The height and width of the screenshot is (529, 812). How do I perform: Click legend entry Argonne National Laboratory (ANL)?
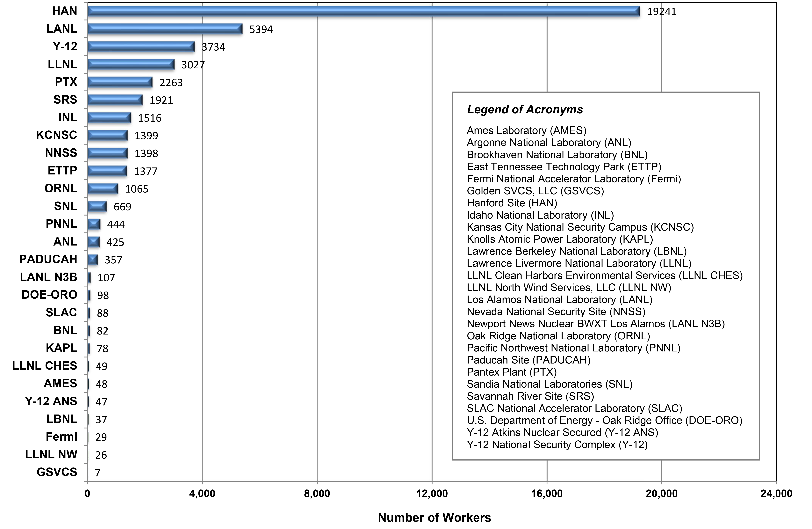point(549,143)
